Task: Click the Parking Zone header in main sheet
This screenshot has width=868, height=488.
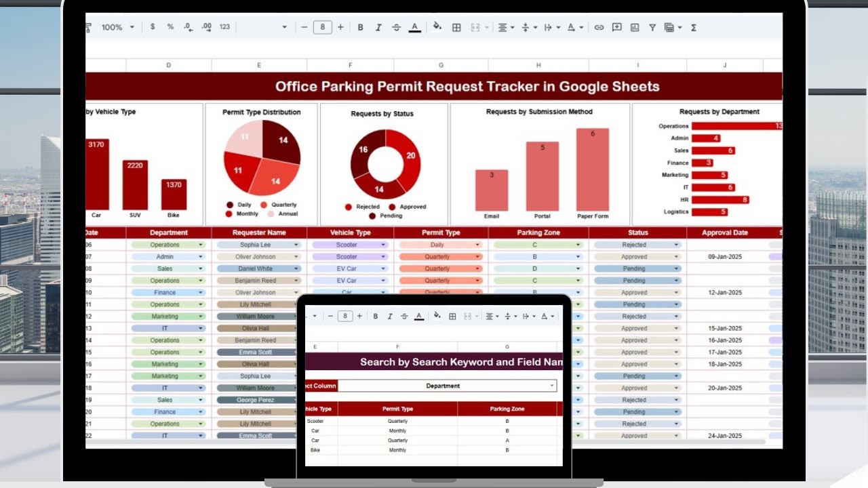Action: 538,232
